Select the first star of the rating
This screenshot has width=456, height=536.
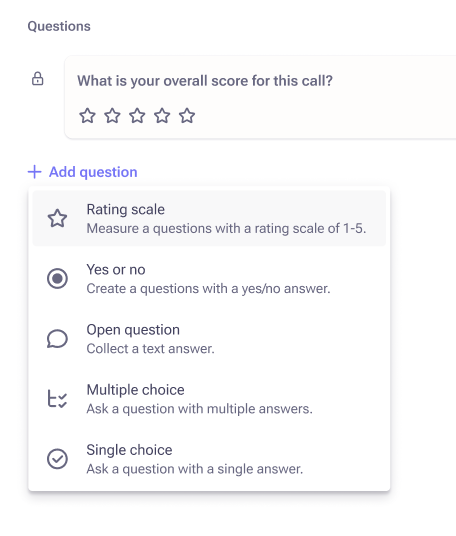point(88,116)
